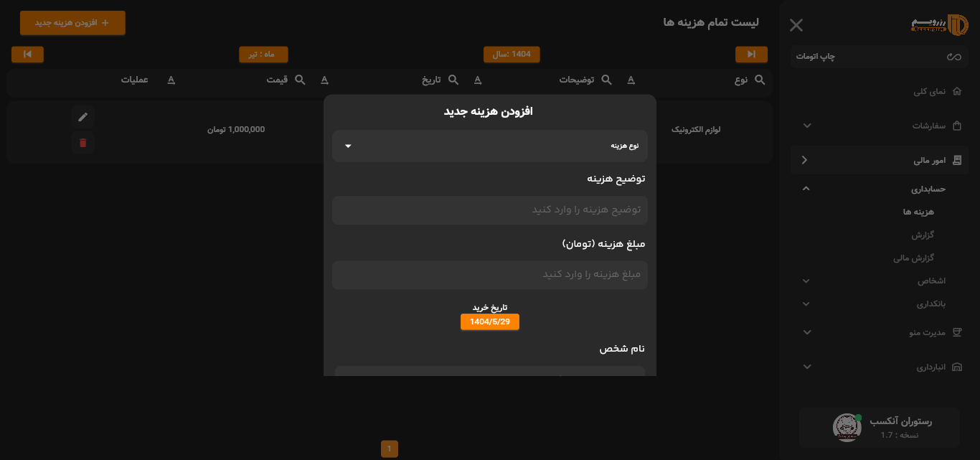Image resolution: width=980 pixels, height=460 pixels.
Task: Open the گزارش مالی page
Action: (913, 258)
